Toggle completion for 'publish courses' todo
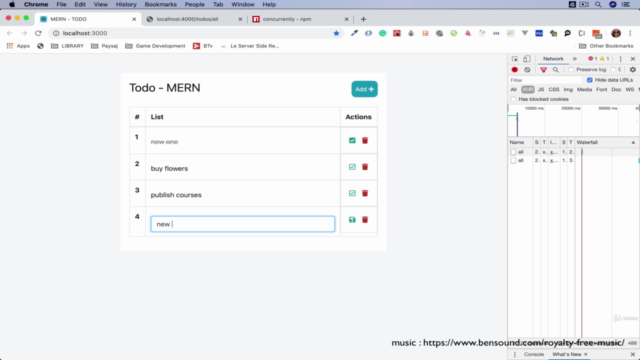This screenshot has height=360, width=640. point(352,193)
